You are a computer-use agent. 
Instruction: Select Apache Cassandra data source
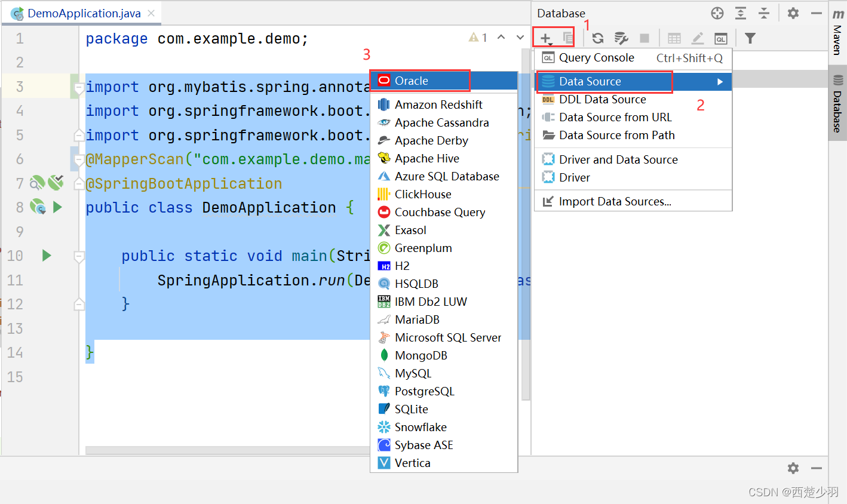(444, 122)
